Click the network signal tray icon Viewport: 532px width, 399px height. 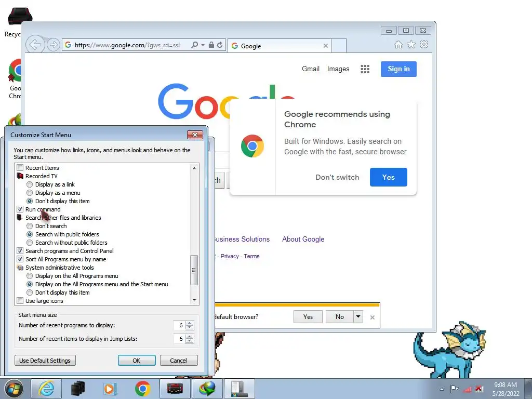pyautogui.click(x=467, y=389)
